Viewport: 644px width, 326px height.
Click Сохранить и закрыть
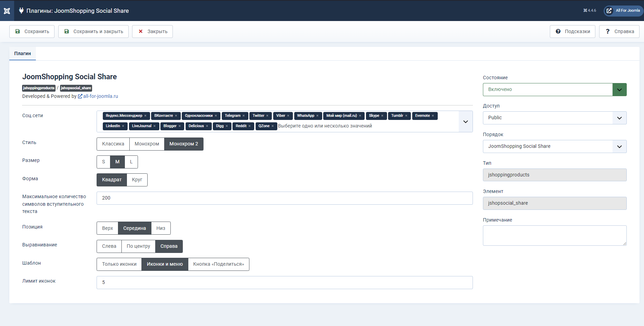pyautogui.click(x=93, y=31)
